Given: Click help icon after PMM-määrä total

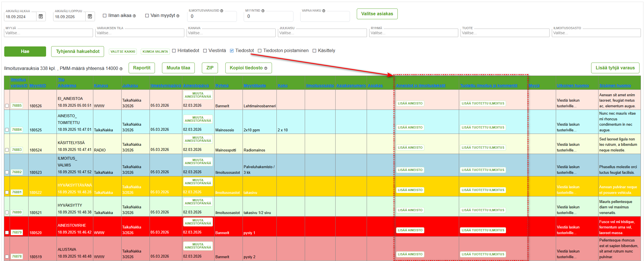Looking at the screenshot, I should tap(121, 69).
